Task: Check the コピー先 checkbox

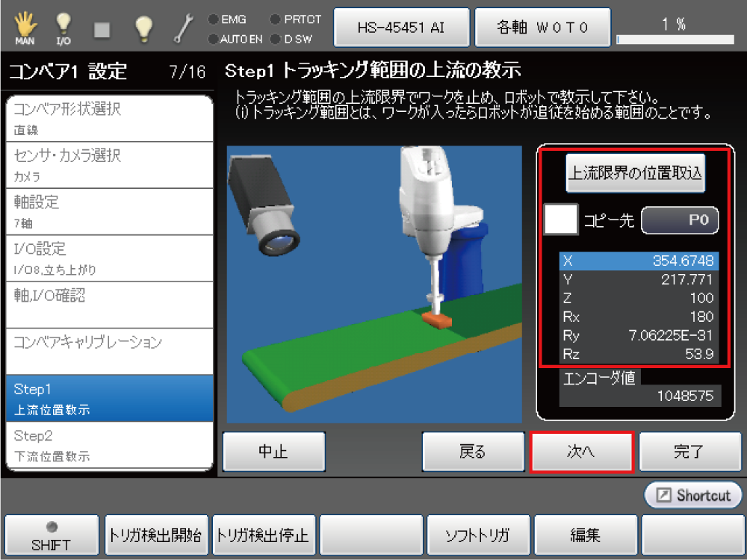Action: [x=560, y=220]
